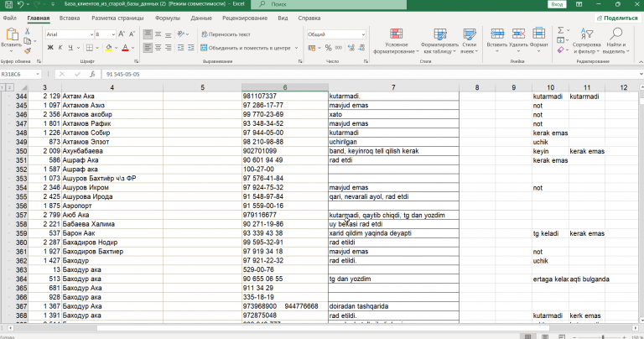The height and width of the screenshot is (339, 644).
Task: Open Cell Styles (Стили ячеек)
Action: click(469, 41)
